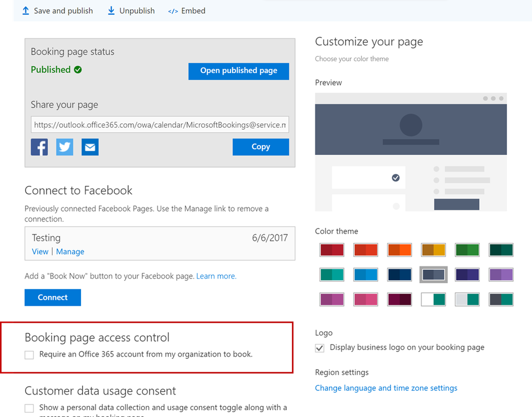The image size is (532, 417).
Task: Select the navy blue color theme
Action: [x=400, y=275]
